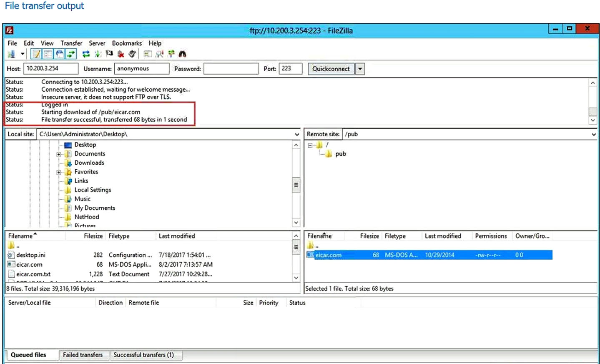Open the Edit menu

pos(29,43)
